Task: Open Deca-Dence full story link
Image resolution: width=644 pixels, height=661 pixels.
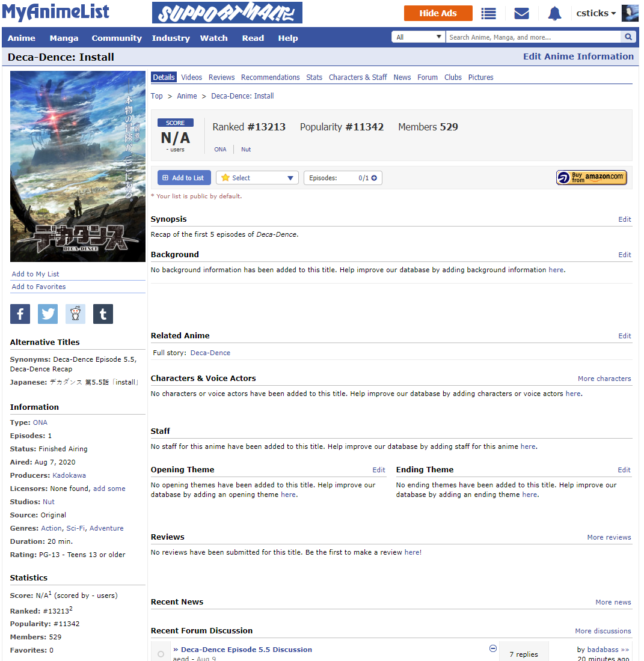Action: 210,353
